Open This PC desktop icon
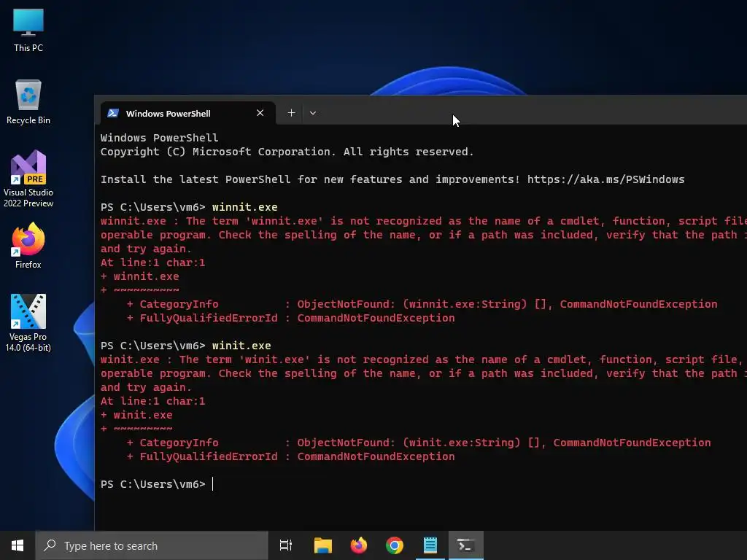The height and width of the screenshot is (560, 747). (28, 30)
